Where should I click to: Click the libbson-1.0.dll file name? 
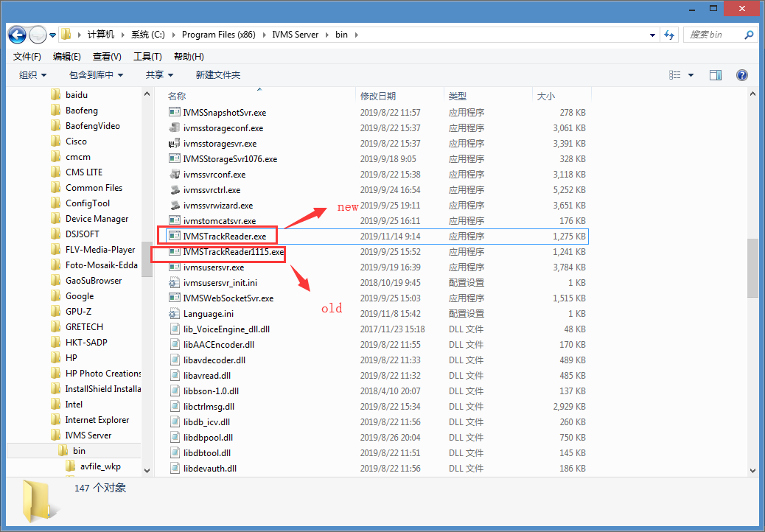[211, 391]
